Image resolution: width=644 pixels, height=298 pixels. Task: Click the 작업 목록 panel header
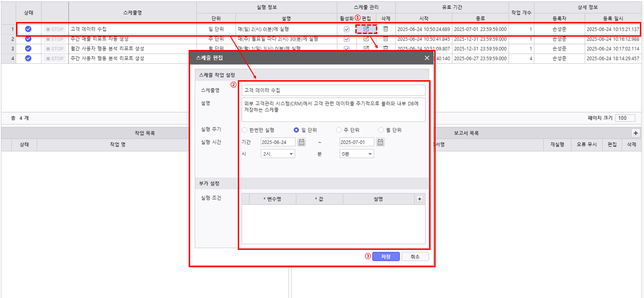point(145,133)
